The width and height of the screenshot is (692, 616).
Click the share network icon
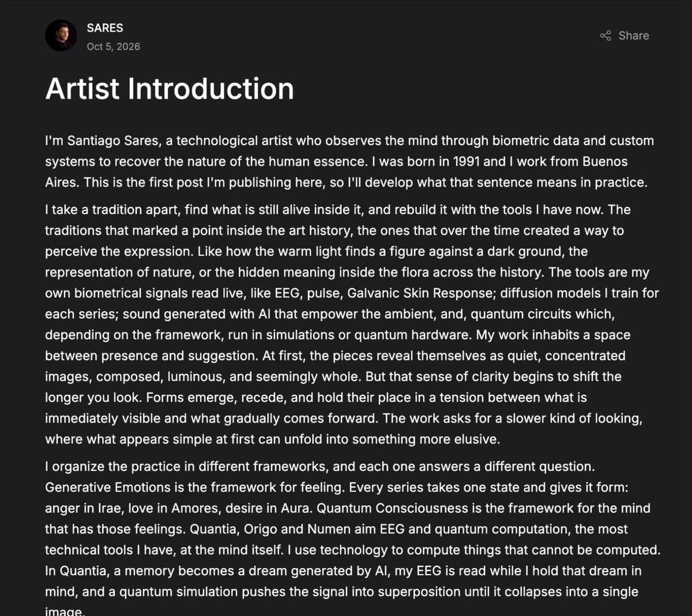click(x=605, y=36)
